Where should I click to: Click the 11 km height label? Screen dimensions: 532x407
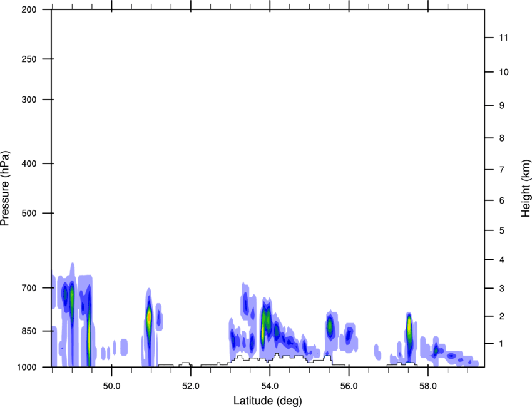[504, 38]
